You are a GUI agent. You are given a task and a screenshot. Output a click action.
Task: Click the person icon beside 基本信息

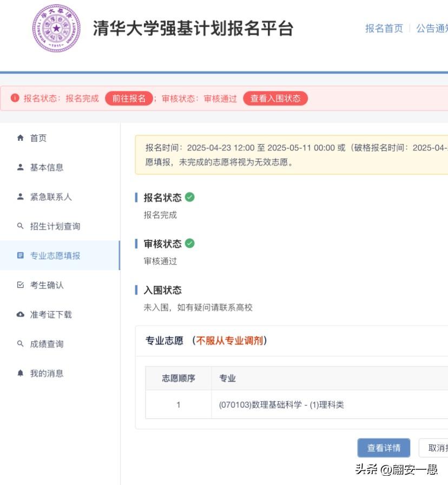[21, 167]
